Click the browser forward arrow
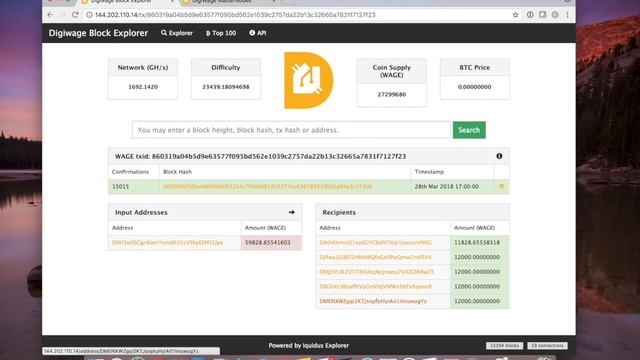Screen dimensions: 640x360 pos(62,15)
